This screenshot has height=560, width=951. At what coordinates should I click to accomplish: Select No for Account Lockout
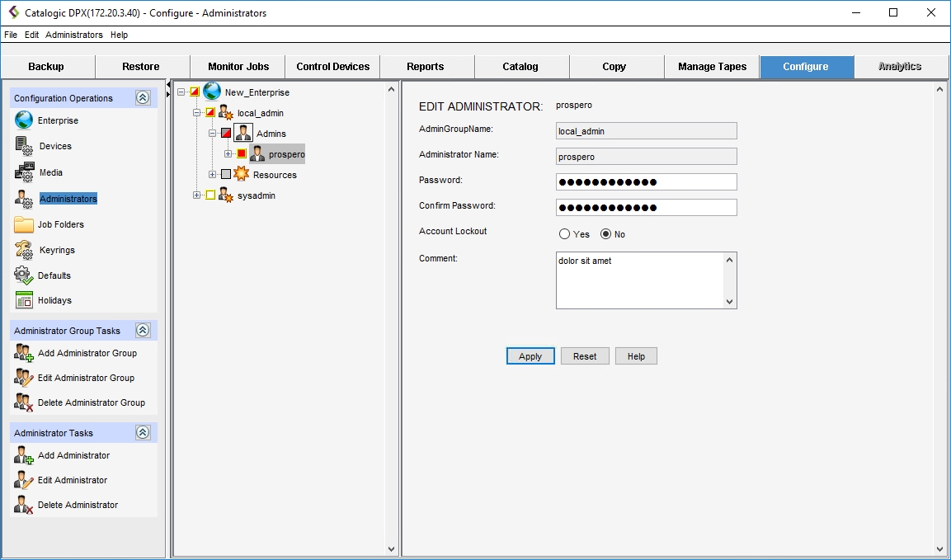[x=606, y=234]
